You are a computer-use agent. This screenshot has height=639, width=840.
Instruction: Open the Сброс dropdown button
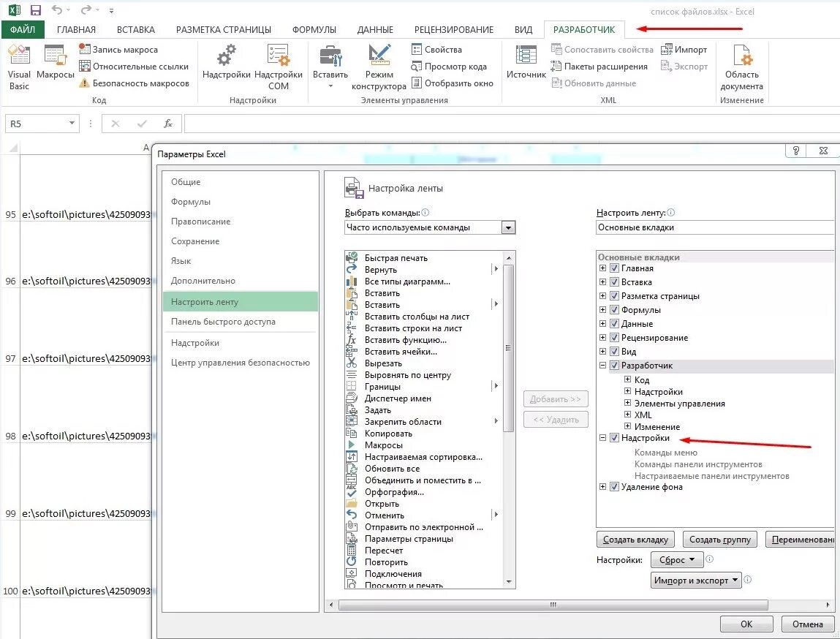677,560
